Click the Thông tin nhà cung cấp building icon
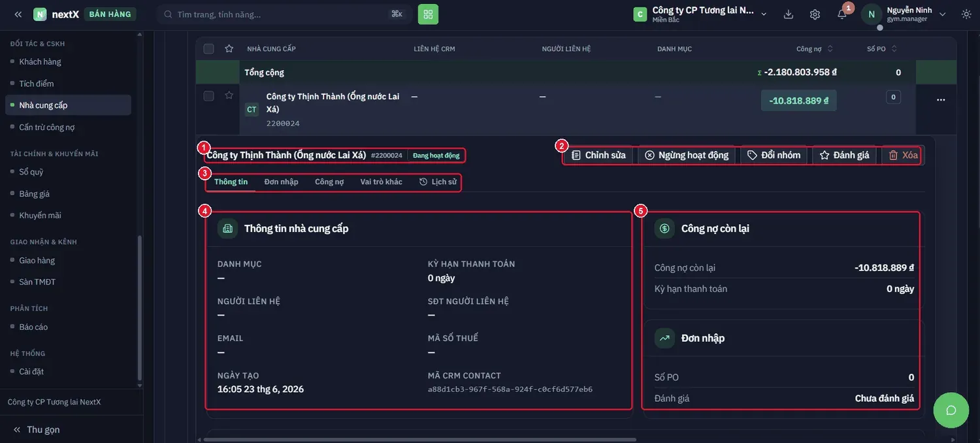The image size is (980, 443). 227,229
